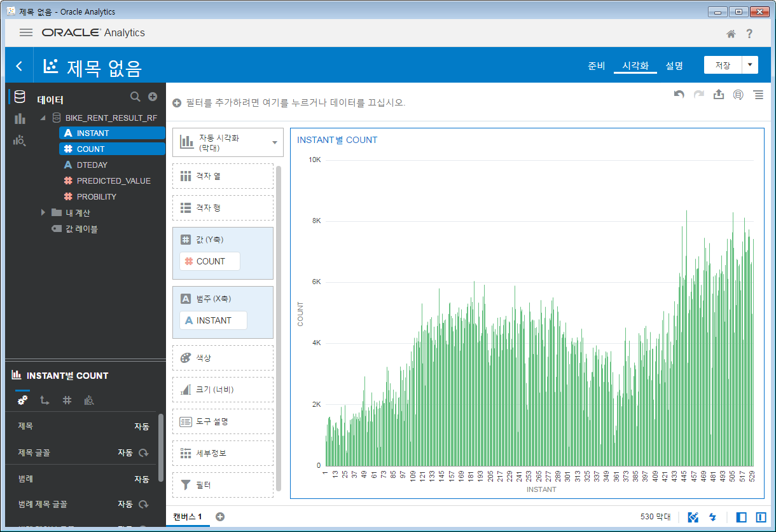Click the Detail drop target

(x=223, y=453)
